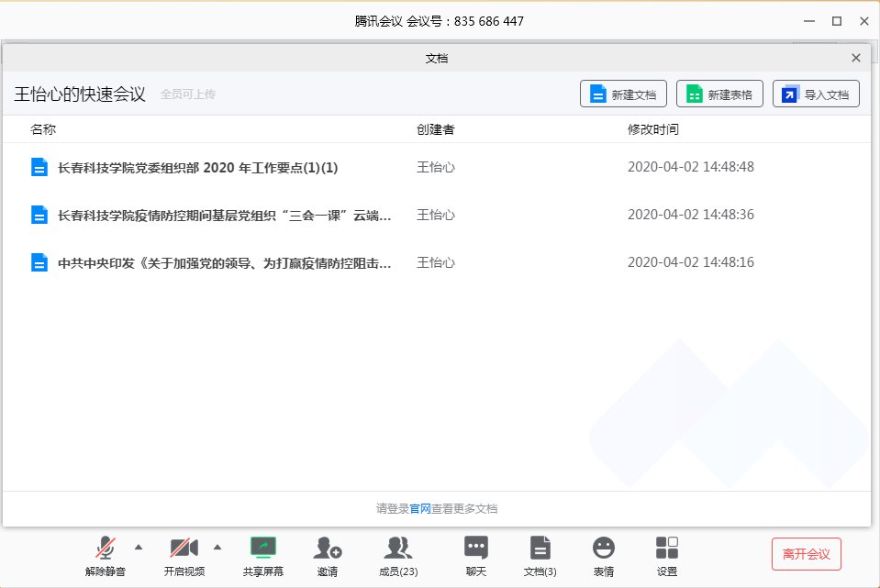
Task: Close the 腾讯会议 main window
Action: click(x=864, y=21)
